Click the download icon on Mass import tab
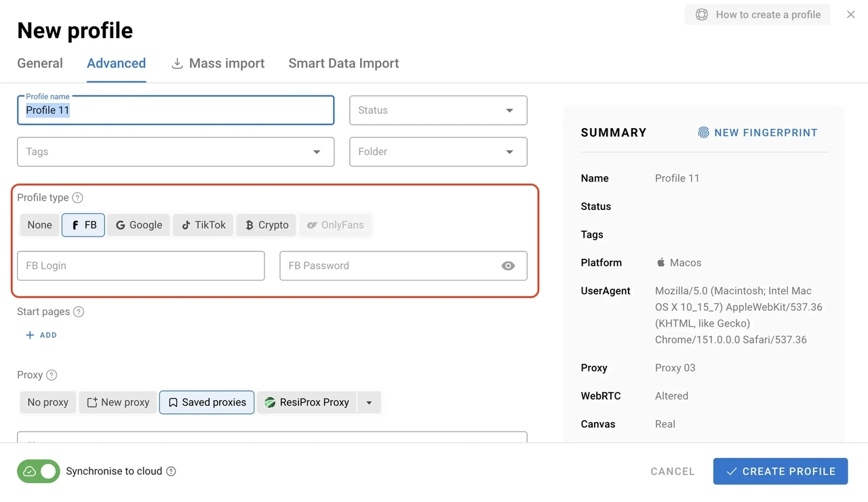Screen dimensions: 868x502 [177, 63]
